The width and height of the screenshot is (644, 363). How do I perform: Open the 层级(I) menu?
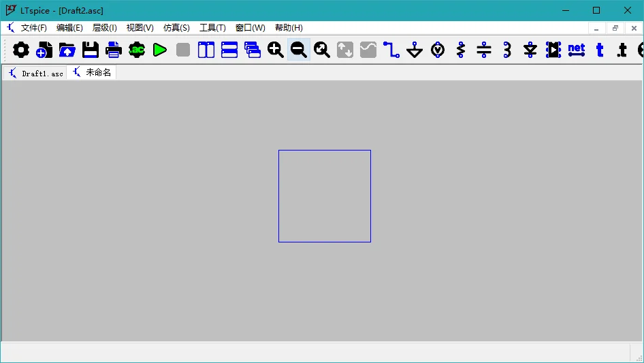[x=104, y=27]
